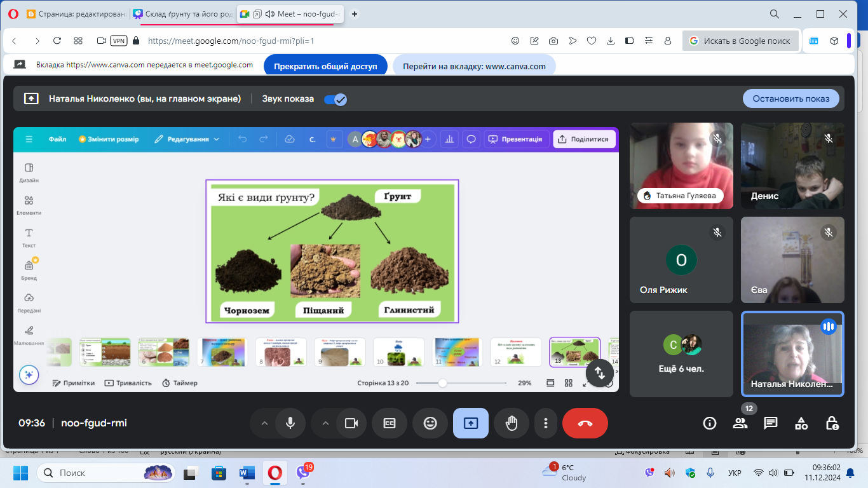Open Передані uploads panel
This screenshot has width=868, height=488.
tap(29, 303)
